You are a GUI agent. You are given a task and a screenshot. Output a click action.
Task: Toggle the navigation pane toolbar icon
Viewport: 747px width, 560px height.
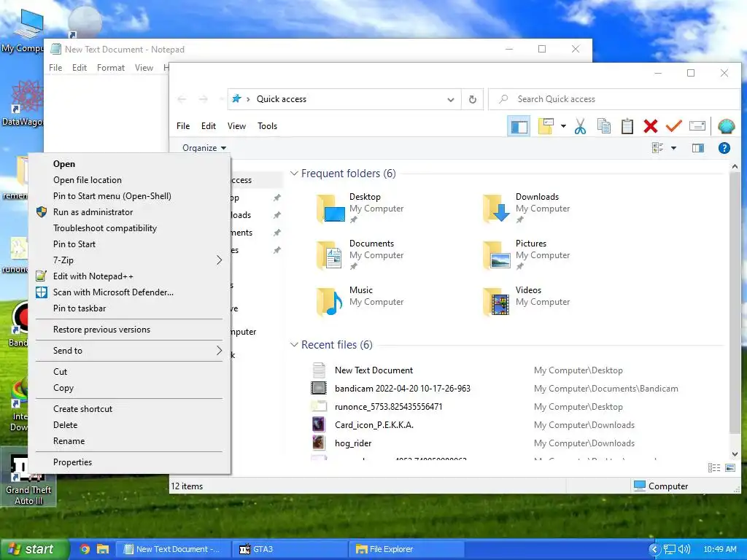pos(519,126)
